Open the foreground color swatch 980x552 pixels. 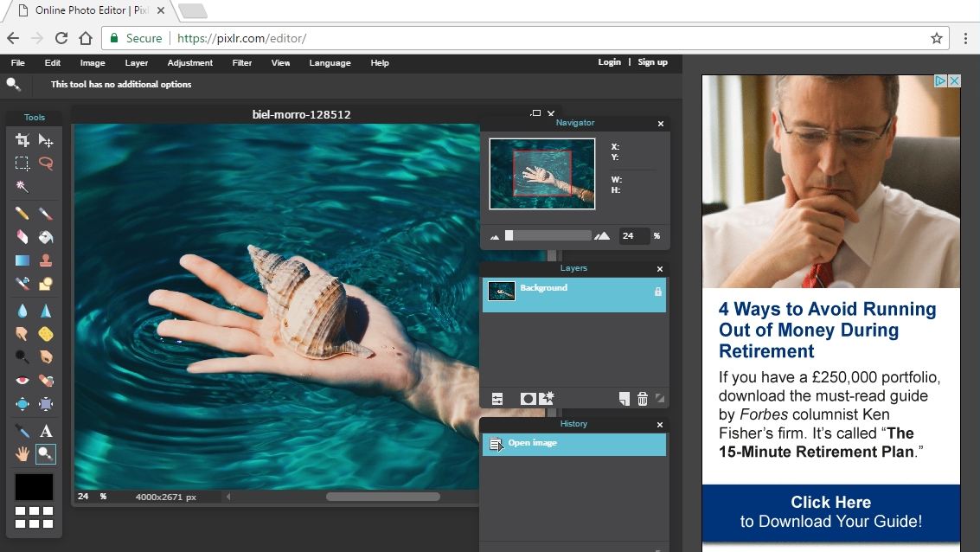click(x=34, y=487)
